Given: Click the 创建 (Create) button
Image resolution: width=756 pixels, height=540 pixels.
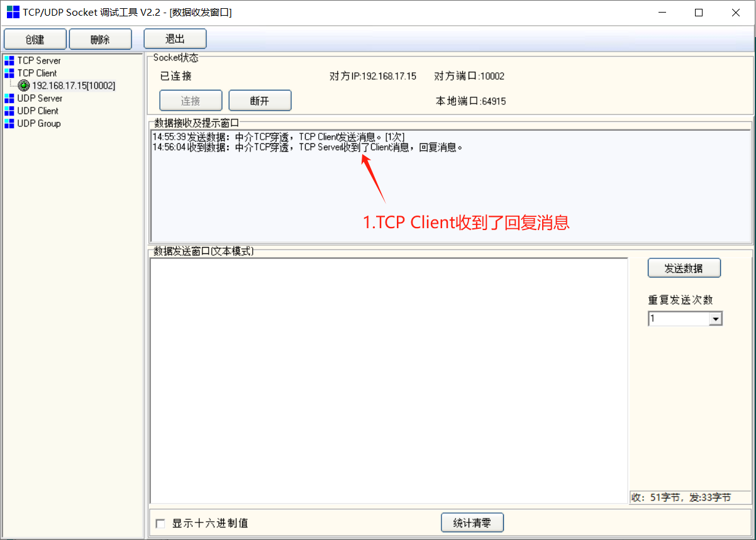Looking at the screenshot, I should click(35, 38).
